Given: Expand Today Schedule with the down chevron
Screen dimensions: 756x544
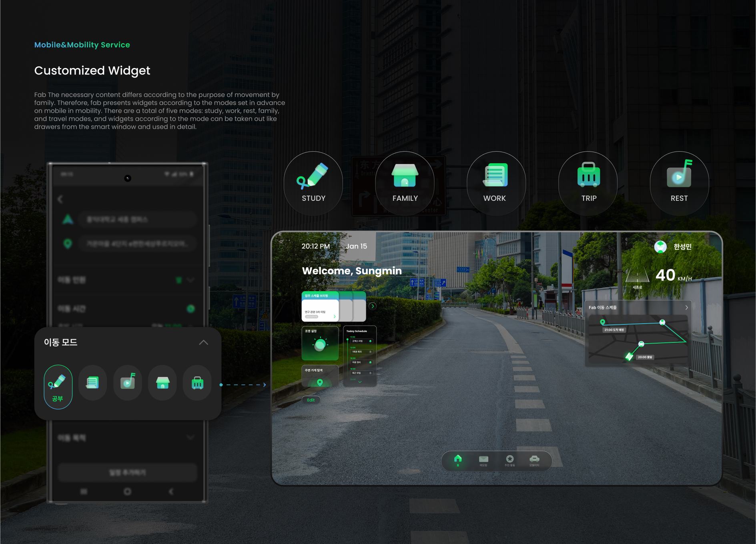Looking at the screenshot, I should click(x=360, y=382).
